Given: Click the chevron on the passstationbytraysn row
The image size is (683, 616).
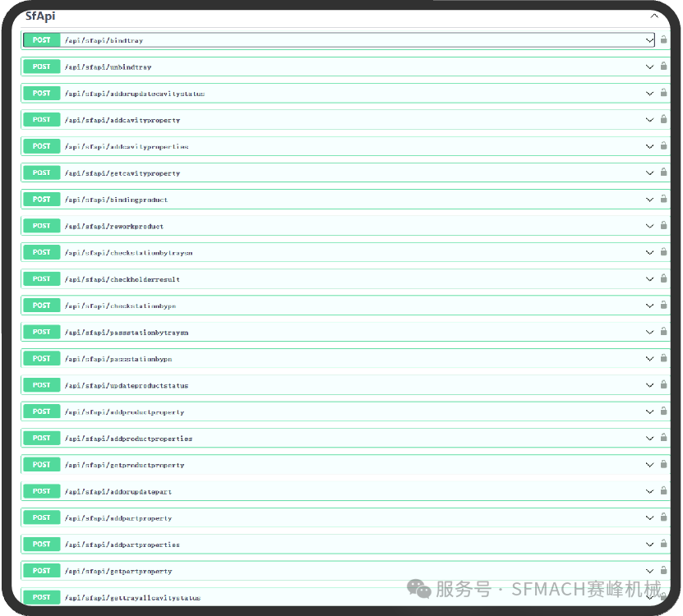Looking at the screenshot, I should [649, 332].
